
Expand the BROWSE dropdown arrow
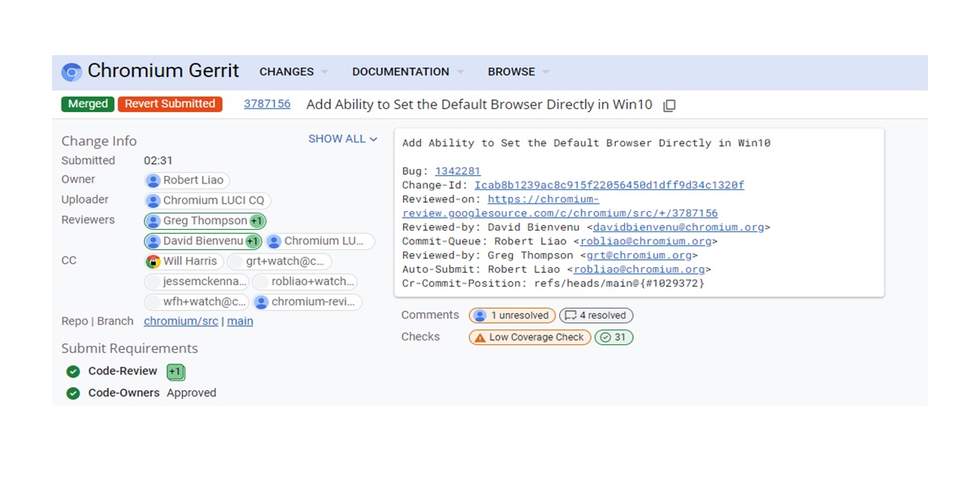coord(545,72)
